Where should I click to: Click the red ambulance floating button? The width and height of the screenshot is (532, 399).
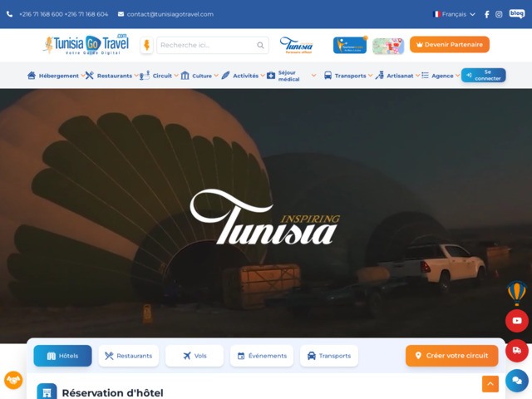[x=517, y=351]
